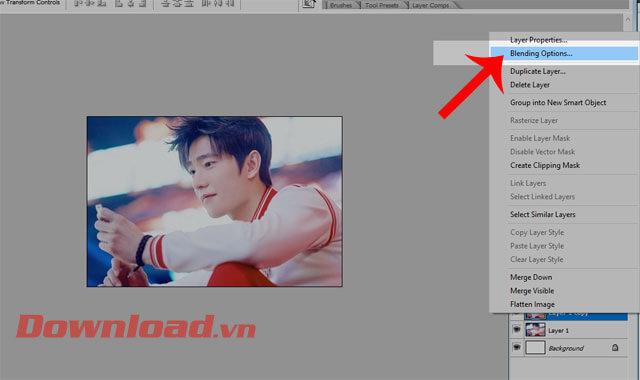Hide the Background layer via eye icon
The width and height of the screenshot is (640, 380).
[x=516, y=347]
